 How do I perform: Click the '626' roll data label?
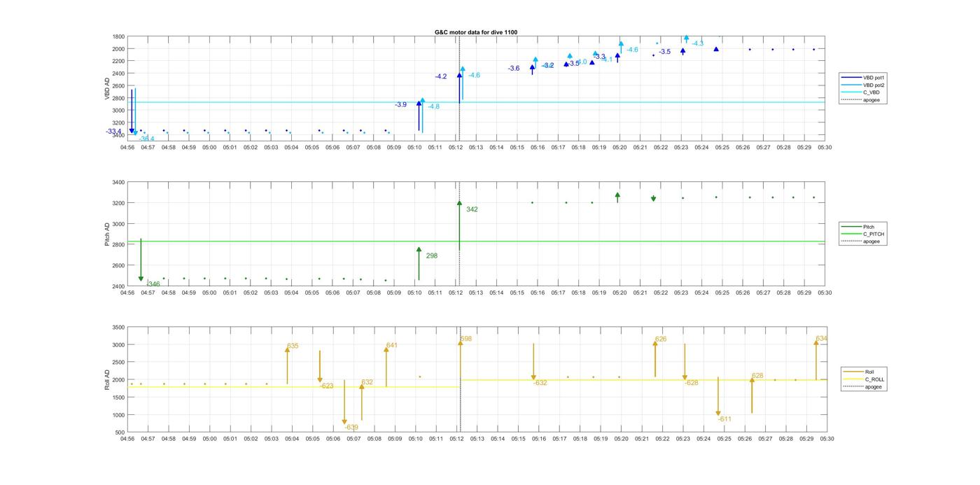point(661,339)
